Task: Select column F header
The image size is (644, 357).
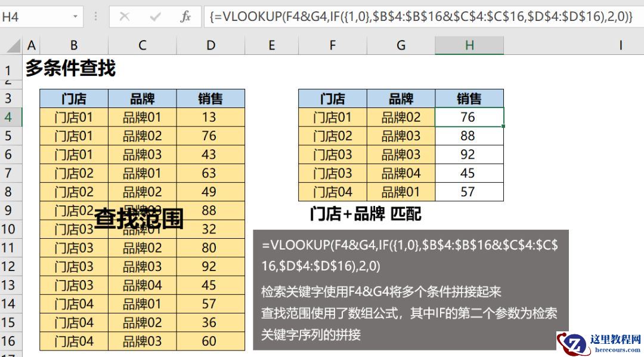Action: [x=333, y=45]
